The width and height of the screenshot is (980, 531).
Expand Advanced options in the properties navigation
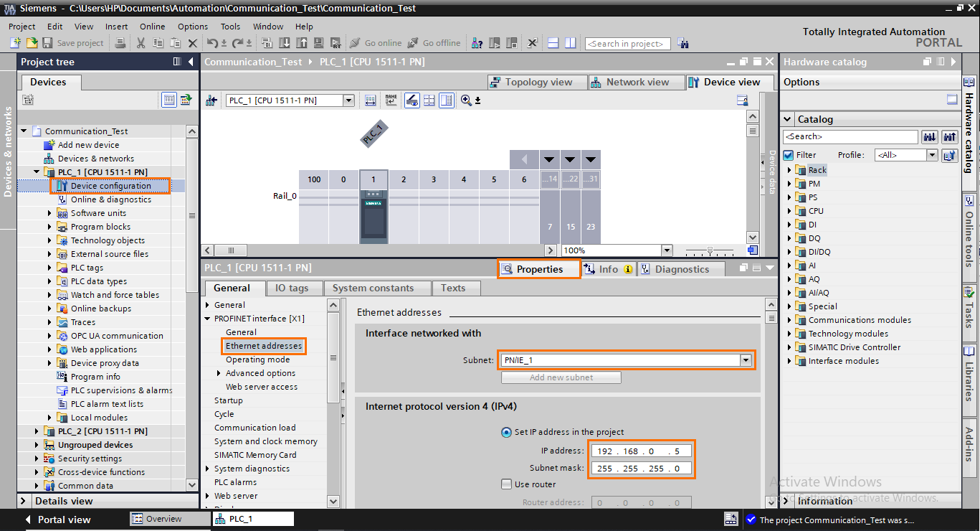[x=219, y=373]
